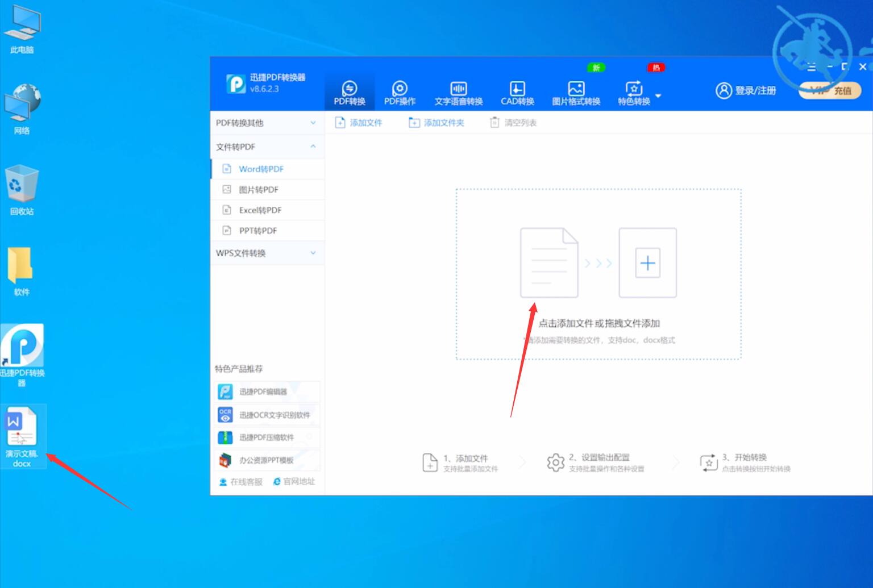873x588 pixels.
Task: Open the app menu hamburger icon
Action: (812, 67)
